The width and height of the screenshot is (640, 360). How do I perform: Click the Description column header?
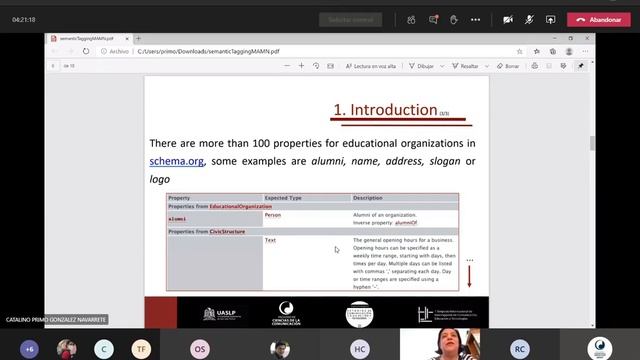point(368,198)
